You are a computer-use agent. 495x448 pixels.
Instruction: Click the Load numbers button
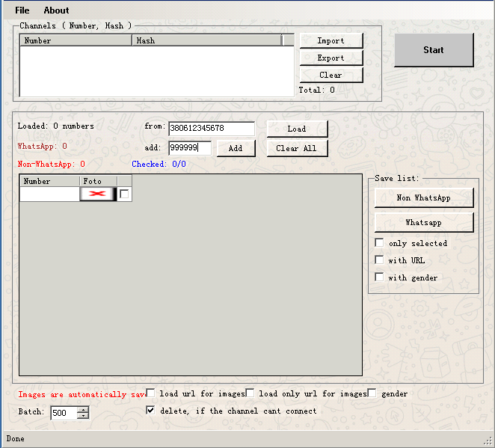297,129
